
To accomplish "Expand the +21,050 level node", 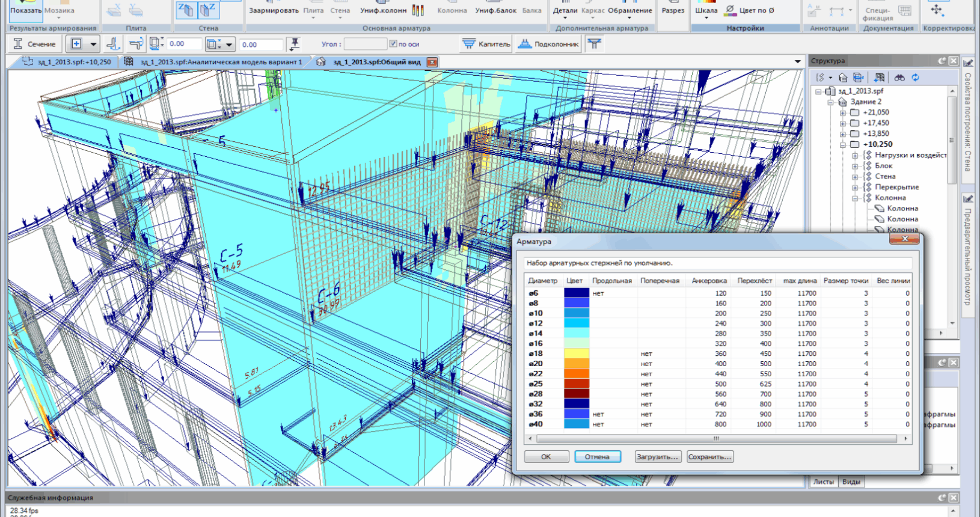I will tap(843, 112).
